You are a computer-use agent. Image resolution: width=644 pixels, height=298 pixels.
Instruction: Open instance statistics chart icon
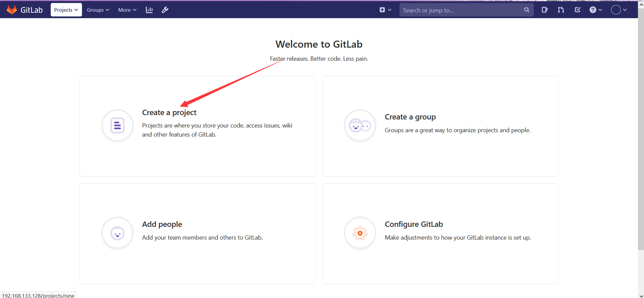click(149, 10)
